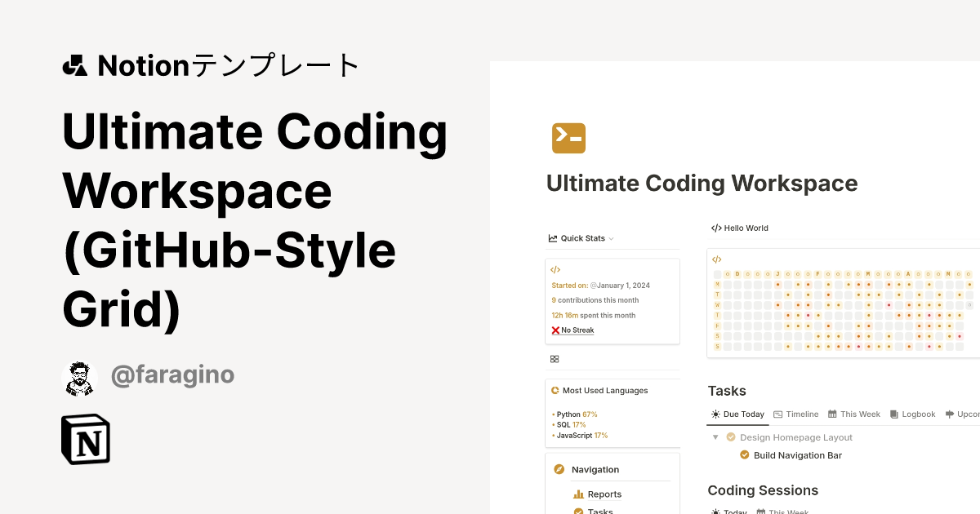Click the terminal icon above the page title
This screenshot has height=514, width=980.
(x=568, y=138)
